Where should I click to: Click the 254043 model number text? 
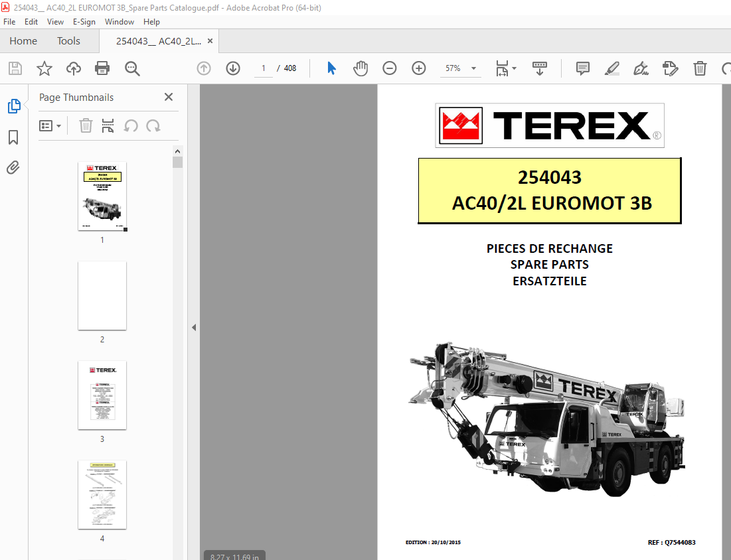(x=550, y=177)
